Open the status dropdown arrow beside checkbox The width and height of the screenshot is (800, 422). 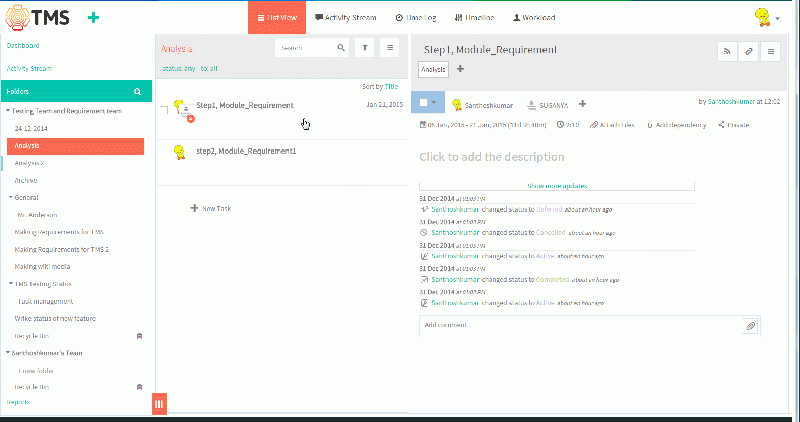point(434,103)
